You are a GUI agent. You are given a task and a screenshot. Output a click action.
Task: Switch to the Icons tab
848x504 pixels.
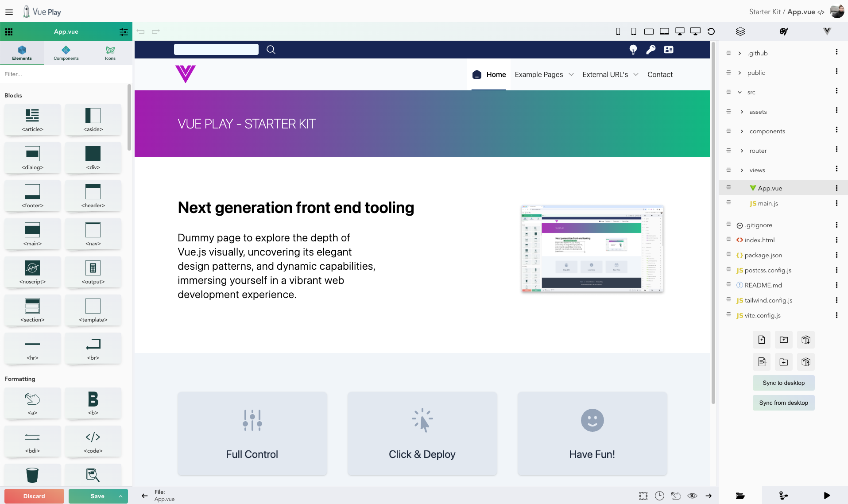[110, 53]
